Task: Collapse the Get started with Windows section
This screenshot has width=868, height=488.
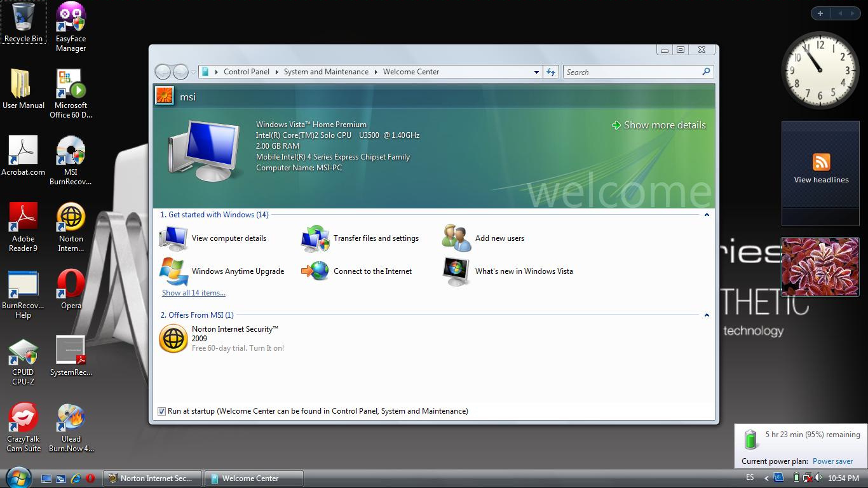Action: coord(706,215)
